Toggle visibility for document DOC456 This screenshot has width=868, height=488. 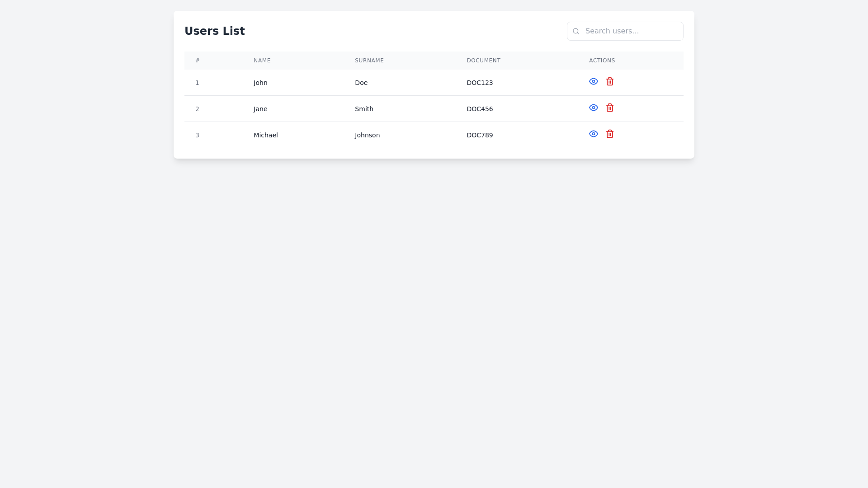coord(593,108)
